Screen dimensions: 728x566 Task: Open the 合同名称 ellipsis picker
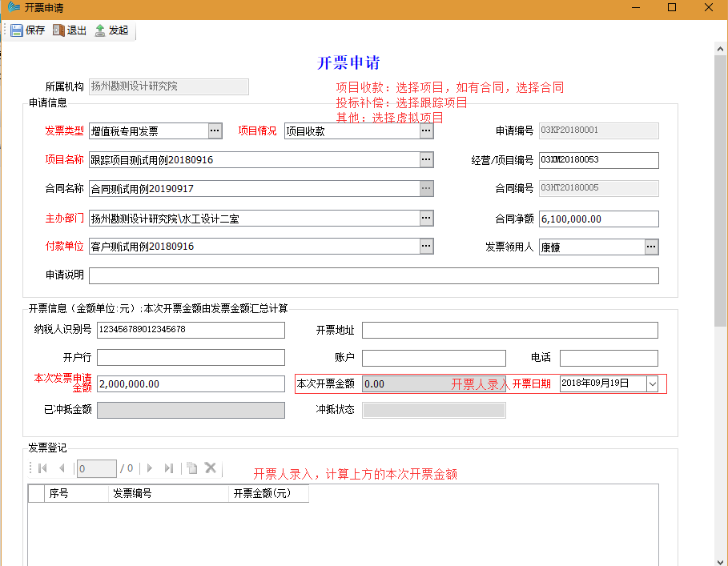pos(426,188)
